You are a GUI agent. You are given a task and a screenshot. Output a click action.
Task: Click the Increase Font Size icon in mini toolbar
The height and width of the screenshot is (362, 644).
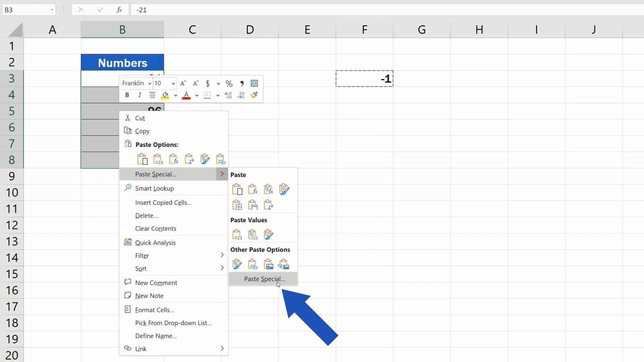coord(183,83)
